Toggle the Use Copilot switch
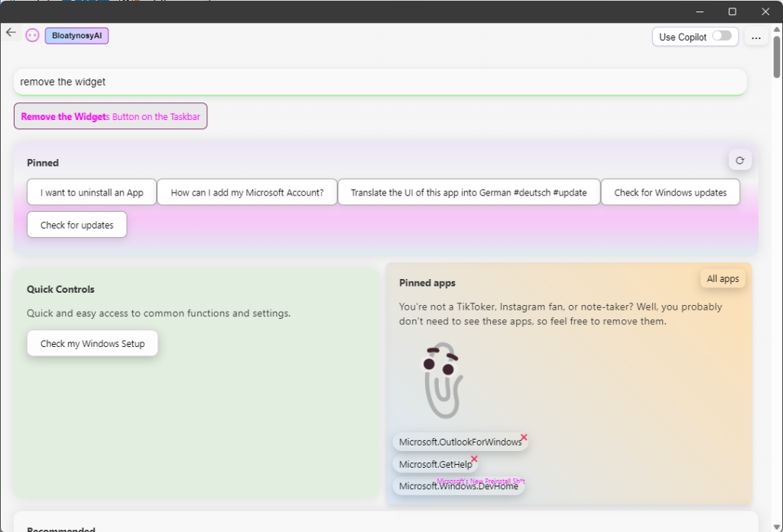This screenshot has width=783, height=532. (721, 36)
